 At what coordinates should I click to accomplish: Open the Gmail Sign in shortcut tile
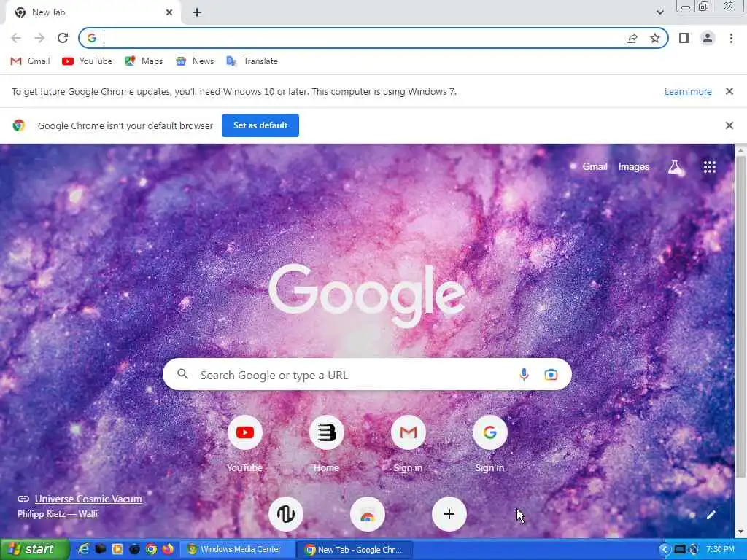409,443
